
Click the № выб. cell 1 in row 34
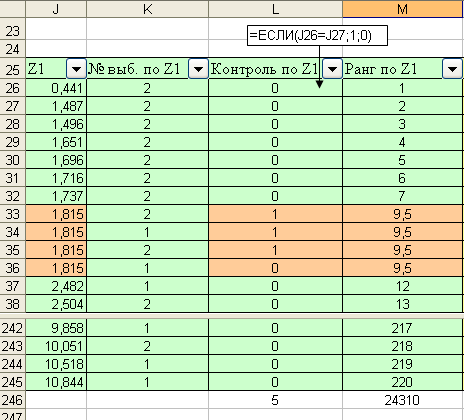click(x=147, y=232)
